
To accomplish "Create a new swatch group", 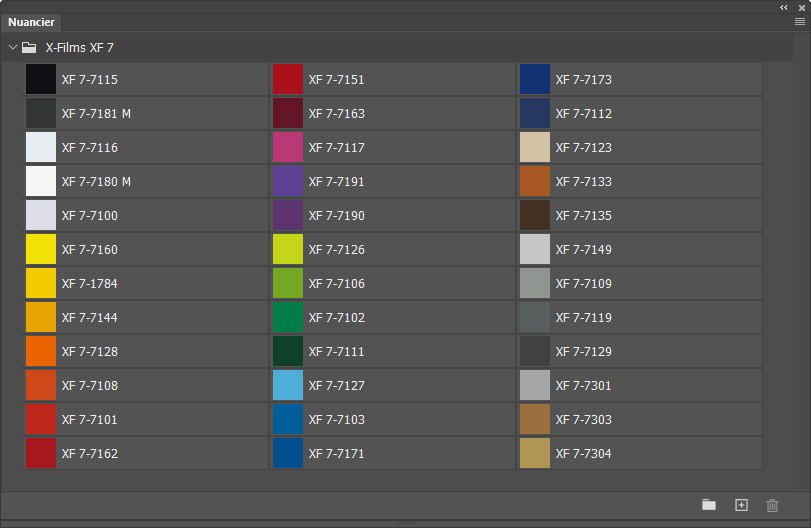I will tap(709, 505).
